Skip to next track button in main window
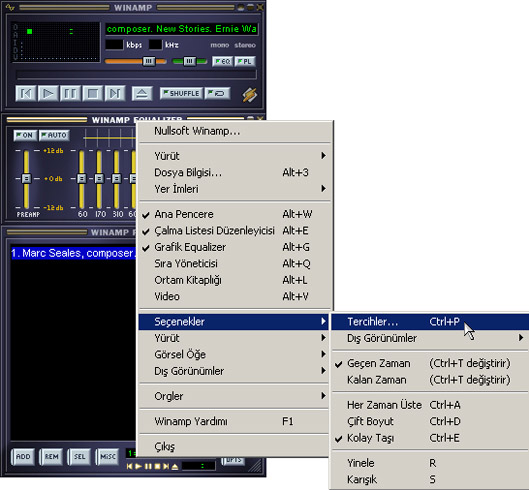This screenshot has width=529, height=490. click(x=115, y=93)
